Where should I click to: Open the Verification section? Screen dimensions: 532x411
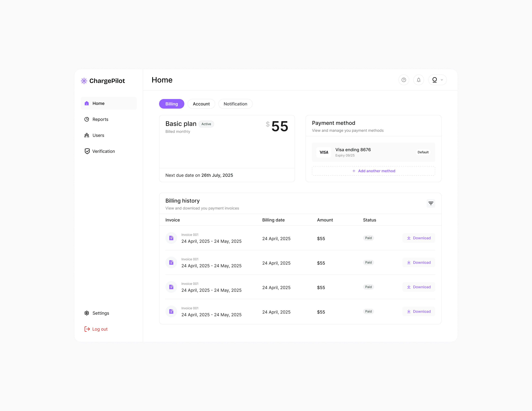103,151
